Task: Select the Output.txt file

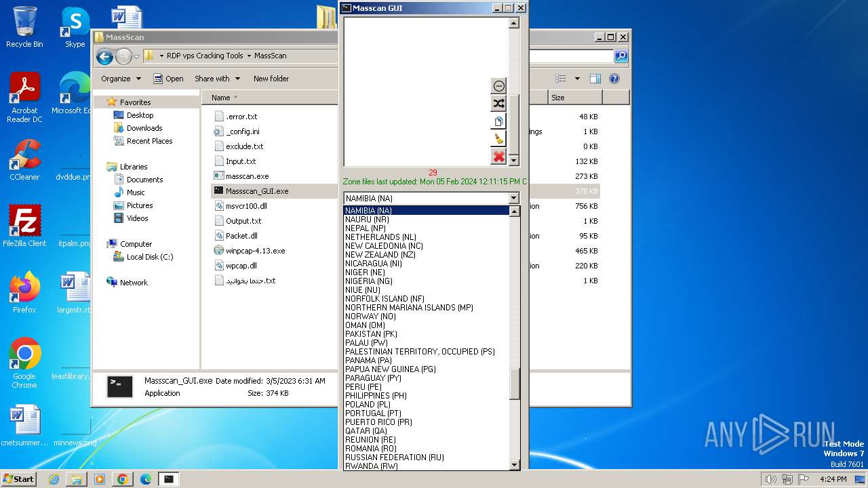Action: (243, 221)
